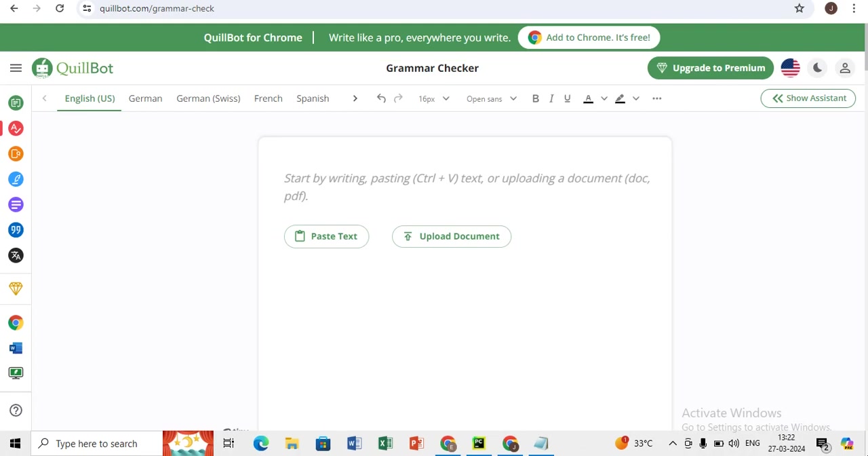Click Add to Chrome. It's free! button

(589, 37)
